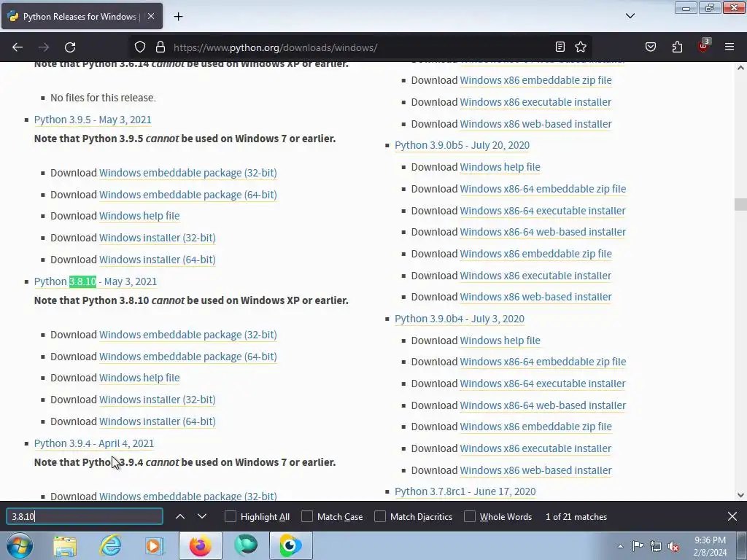
Task: Download 3.9.0b5 Windows help file
Action: coord(500,167)
